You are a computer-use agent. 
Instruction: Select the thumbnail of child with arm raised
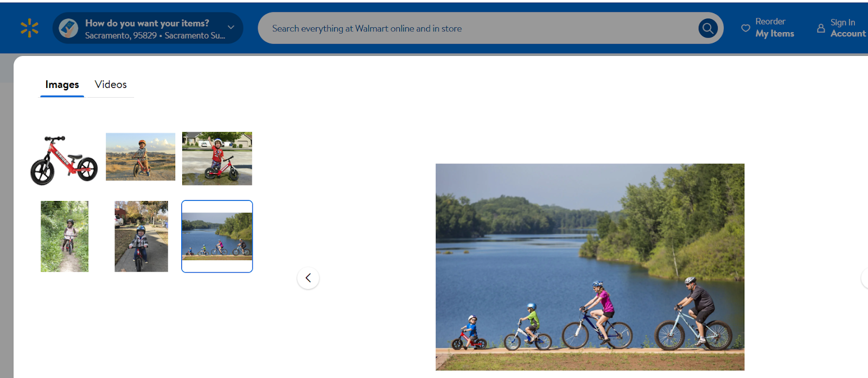coord(217,159)
